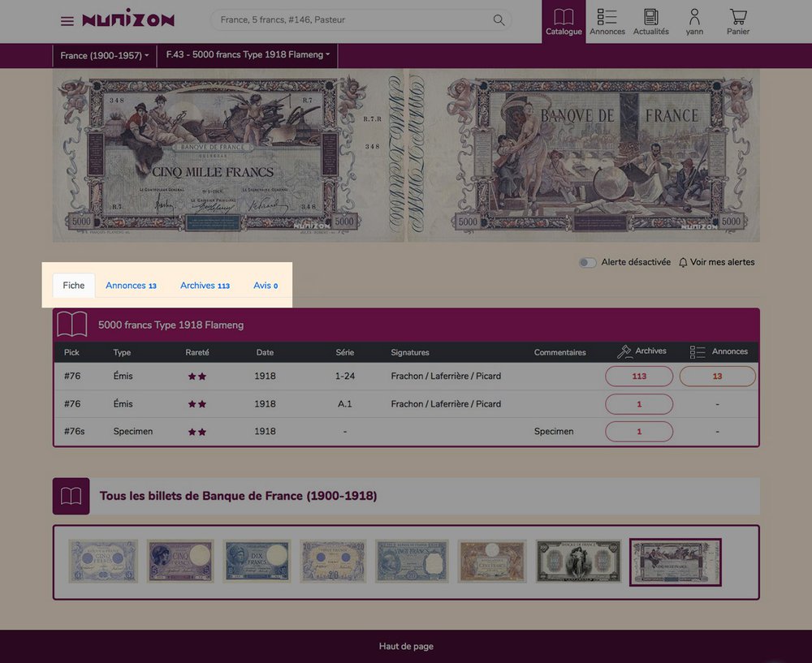Select the Fiche tab
Image resolution: width=812 pixels, height=663 pixels.
pyautogui.click(x=74, y=285)
